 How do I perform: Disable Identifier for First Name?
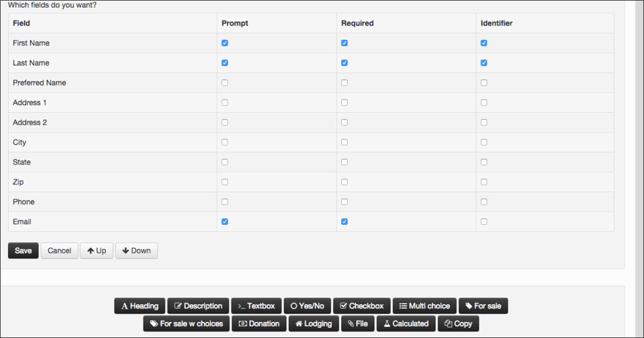[x=484, y=43]
